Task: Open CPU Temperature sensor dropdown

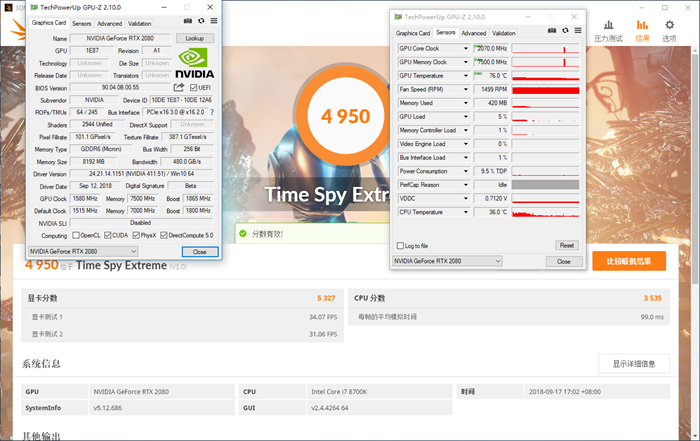Action: point(465,212)
